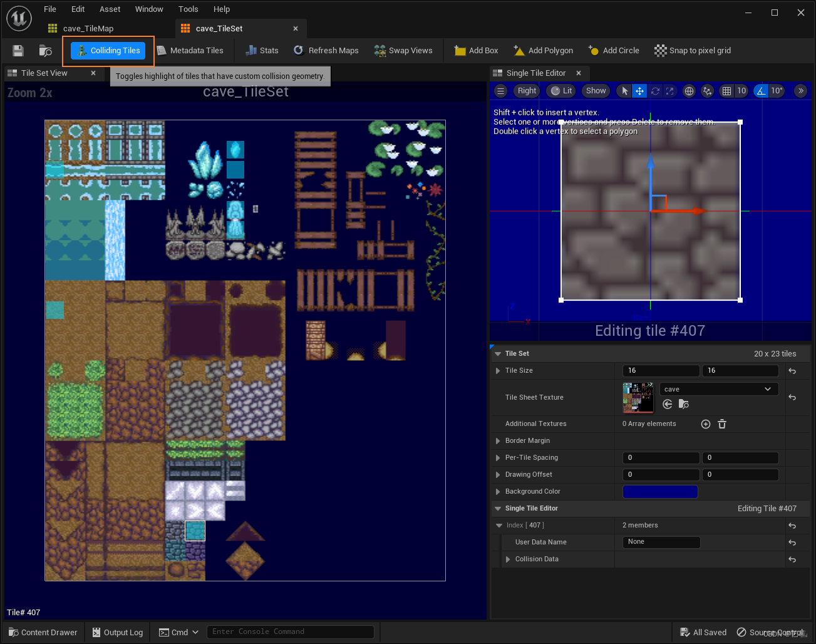Toggle Snap to pixel grid
This screenshot has height=644, width=816.
point(693,51)
